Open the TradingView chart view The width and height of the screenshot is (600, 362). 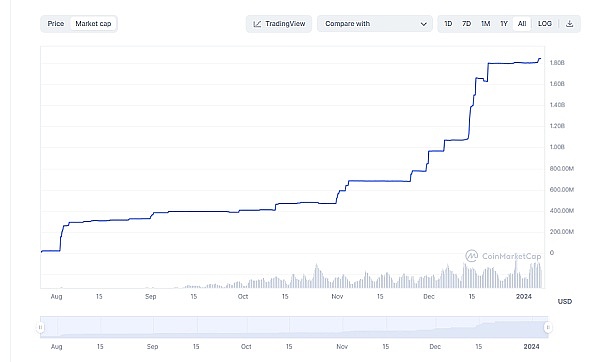tap(279, 24)
